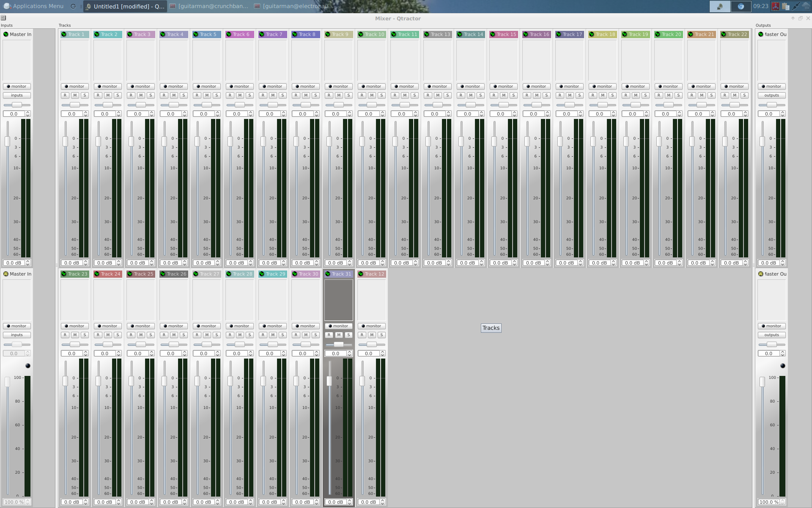Screen dimensions: 812x508
Task: Click the Track 1 strip waveform icon
Action: pos(64,34)
